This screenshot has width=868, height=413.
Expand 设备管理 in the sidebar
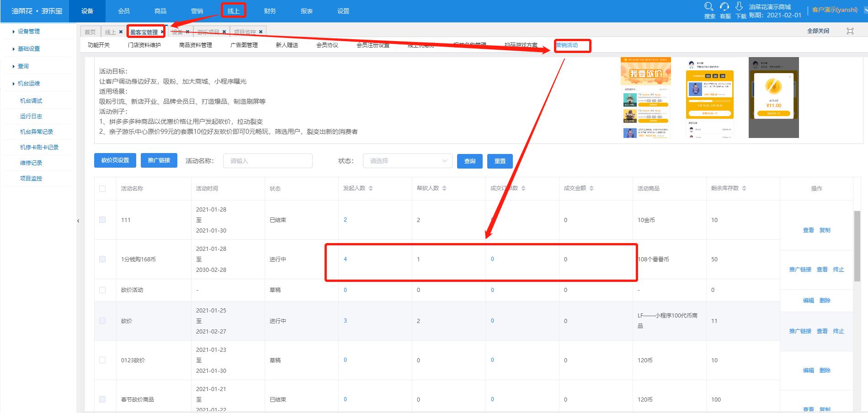(x=29, y=31)
